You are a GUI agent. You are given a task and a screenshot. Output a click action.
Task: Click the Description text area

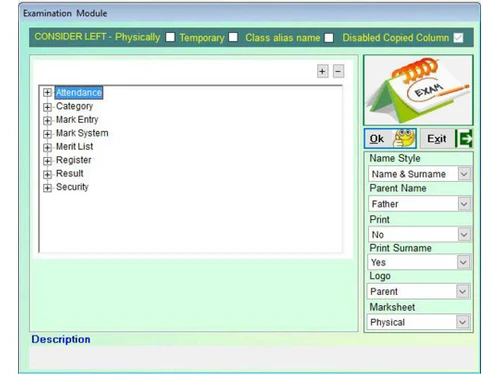pyautogui.click(x=252, y=358)
